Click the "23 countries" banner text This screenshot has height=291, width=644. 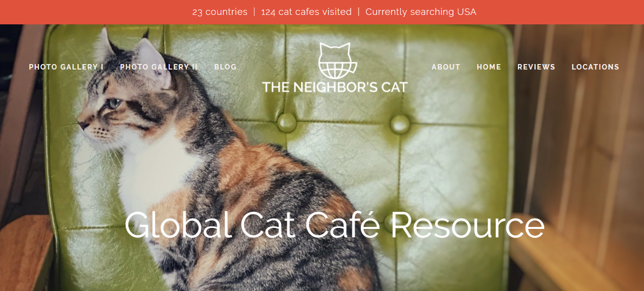(220, 12)
